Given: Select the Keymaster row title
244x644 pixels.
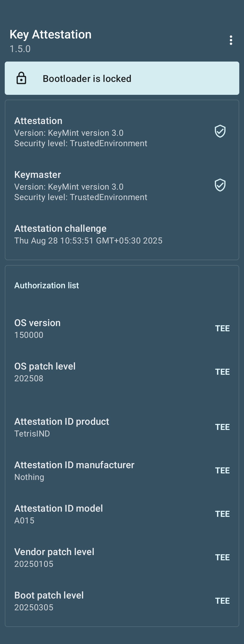Looking at the screenshot, I should coord(38,175).
